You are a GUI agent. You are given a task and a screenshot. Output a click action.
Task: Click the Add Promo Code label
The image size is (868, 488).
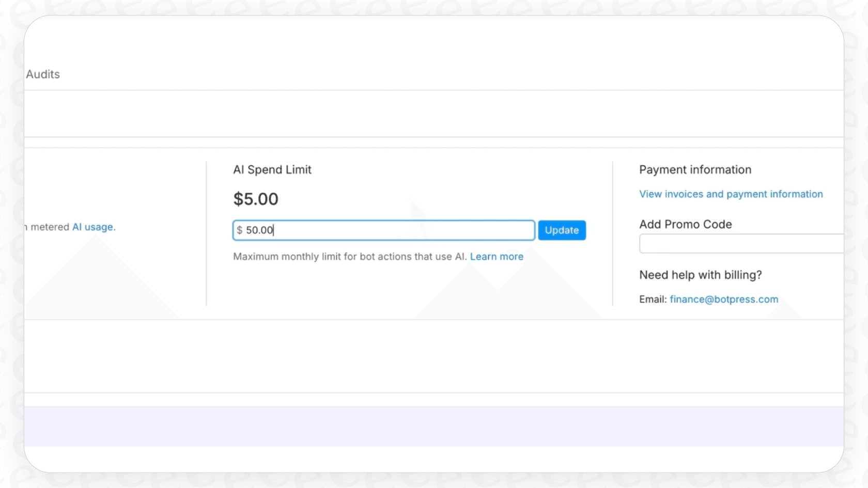pyautogui.click(x=685, y=224)
